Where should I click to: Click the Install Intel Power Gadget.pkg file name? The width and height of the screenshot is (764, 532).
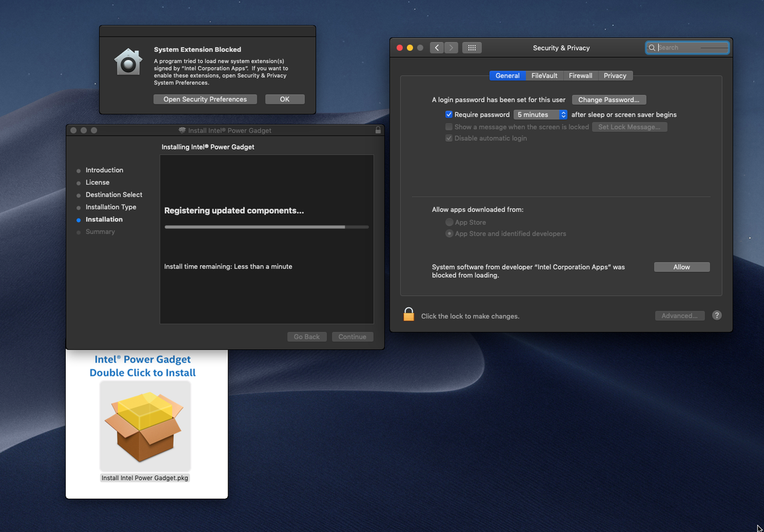click(145, 478)
